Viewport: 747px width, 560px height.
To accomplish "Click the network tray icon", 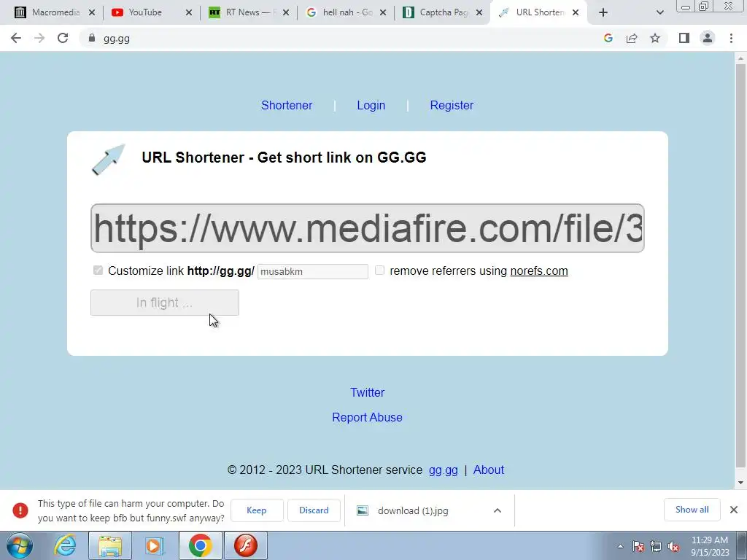I will [656, 546].
